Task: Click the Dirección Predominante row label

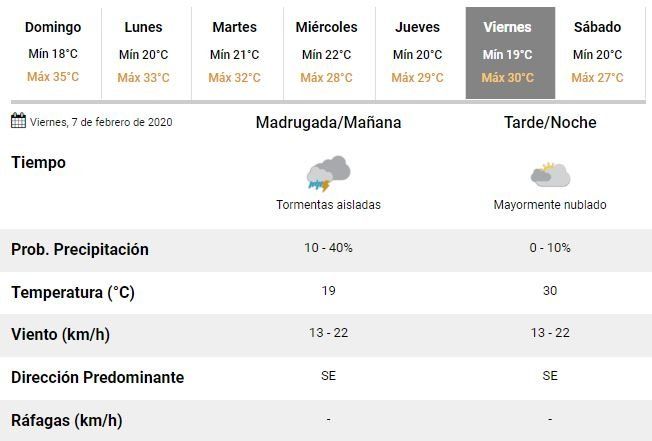Action: point(97,378)
